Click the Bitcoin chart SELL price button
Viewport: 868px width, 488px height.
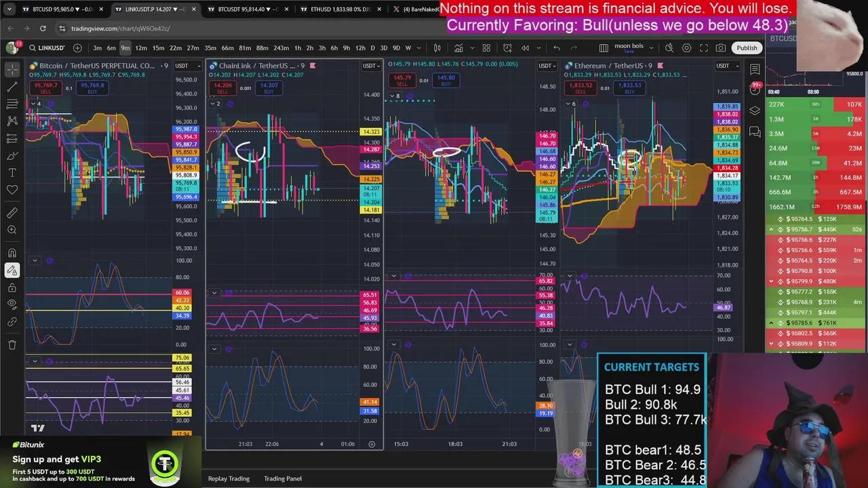point(46,88)
